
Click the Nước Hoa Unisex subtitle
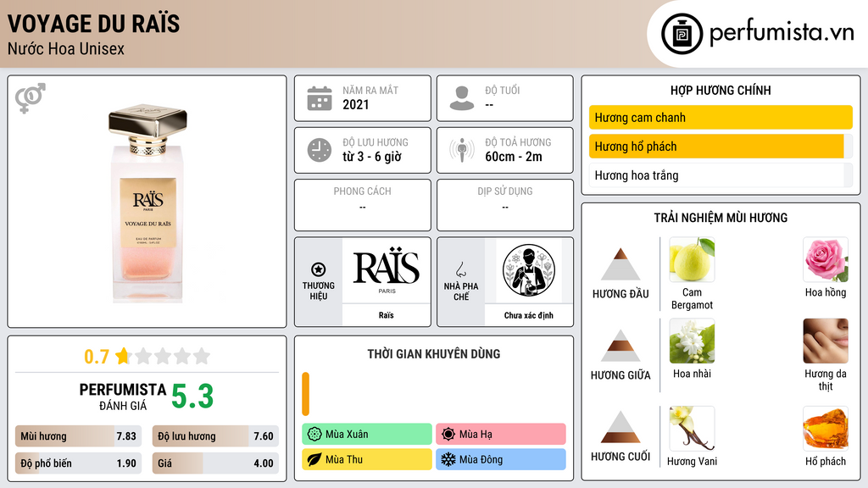click(x=66, y=48)
